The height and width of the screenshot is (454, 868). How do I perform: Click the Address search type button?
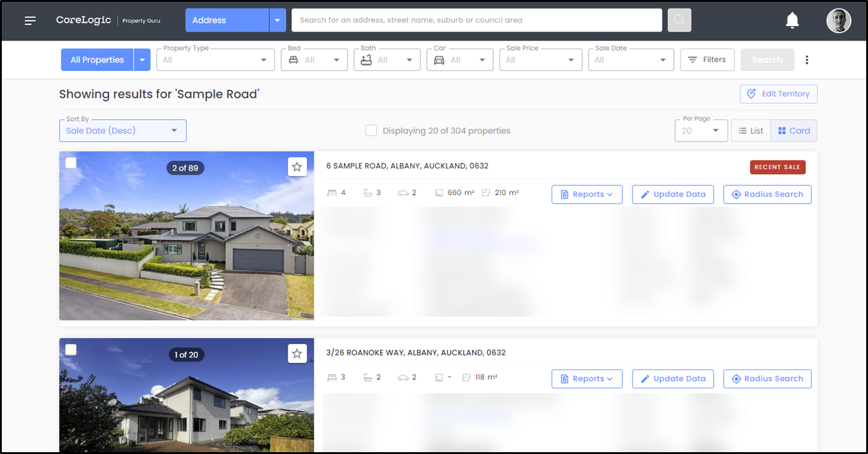(x=227, y=20)
